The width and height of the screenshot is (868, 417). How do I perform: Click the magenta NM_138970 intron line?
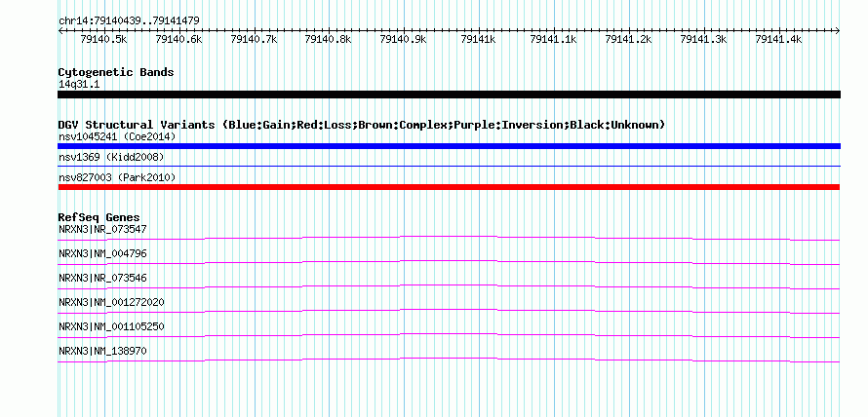[449, 359]
